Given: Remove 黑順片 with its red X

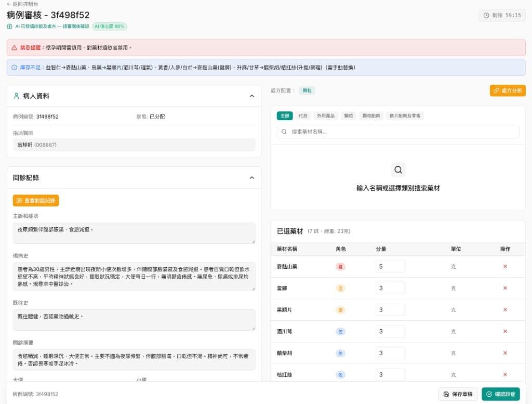Looking at the screenshot, I should point(505,309).
